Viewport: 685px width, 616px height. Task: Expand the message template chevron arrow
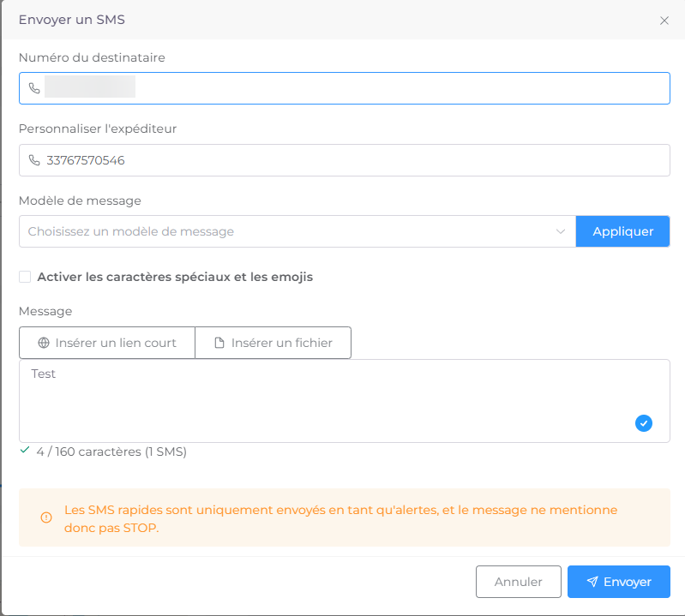561,231
